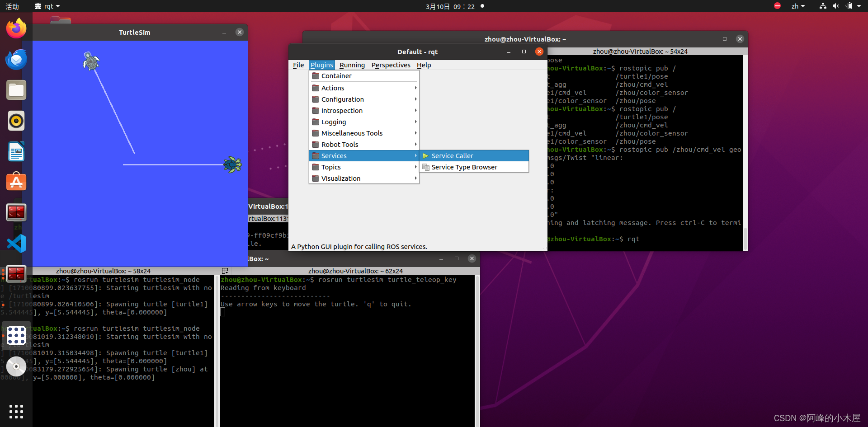This screenshot has height=427, width=868.
Task: Click the volume icon in top bar
Action: click(835, 6)
